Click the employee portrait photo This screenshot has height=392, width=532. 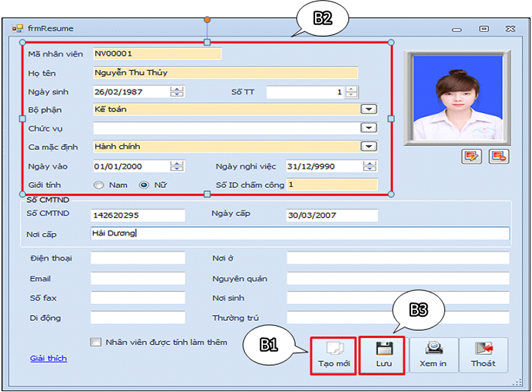(x=457, y=98)
